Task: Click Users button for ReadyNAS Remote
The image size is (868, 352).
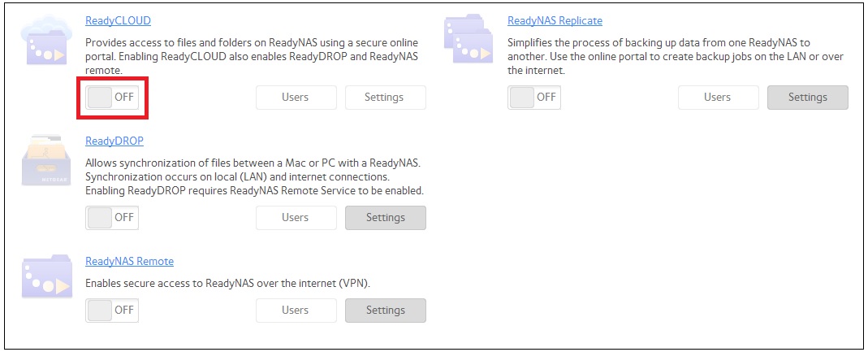Action: 296,311
